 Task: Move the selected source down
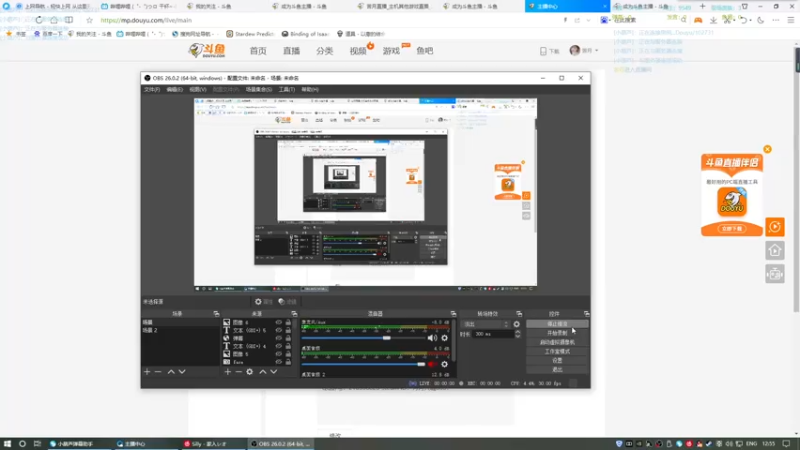click(274, 372)
